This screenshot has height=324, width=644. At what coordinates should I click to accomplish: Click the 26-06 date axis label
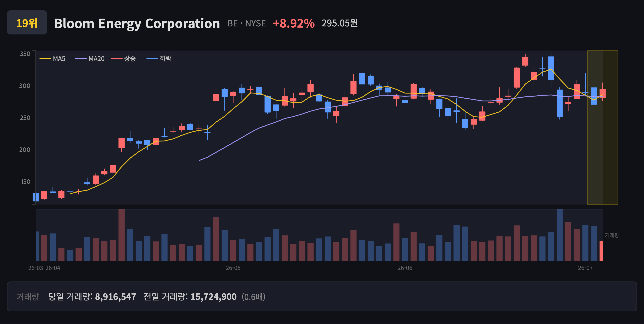tap(405, 268)
